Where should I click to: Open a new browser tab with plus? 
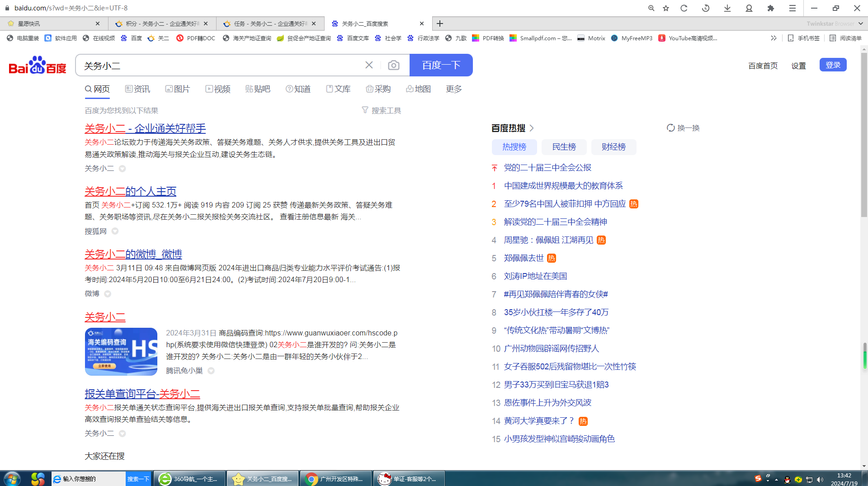coord(439,24)
